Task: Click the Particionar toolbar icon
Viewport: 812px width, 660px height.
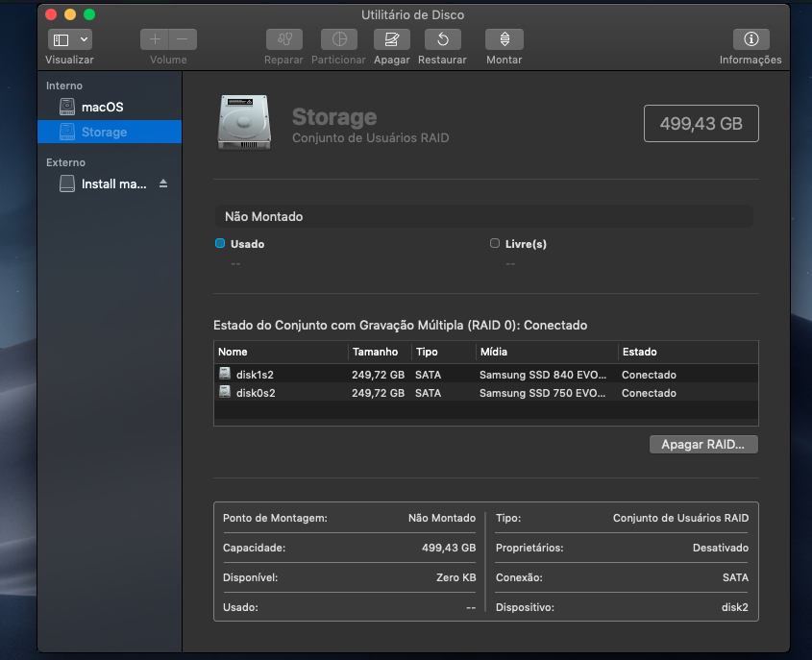Action: click(x=338, y=39)
